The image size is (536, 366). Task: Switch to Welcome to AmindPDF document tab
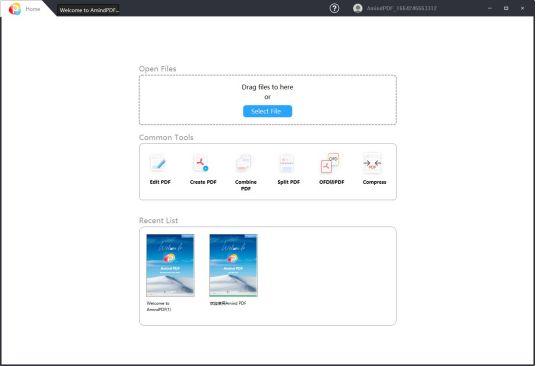[x=89, y=10]
